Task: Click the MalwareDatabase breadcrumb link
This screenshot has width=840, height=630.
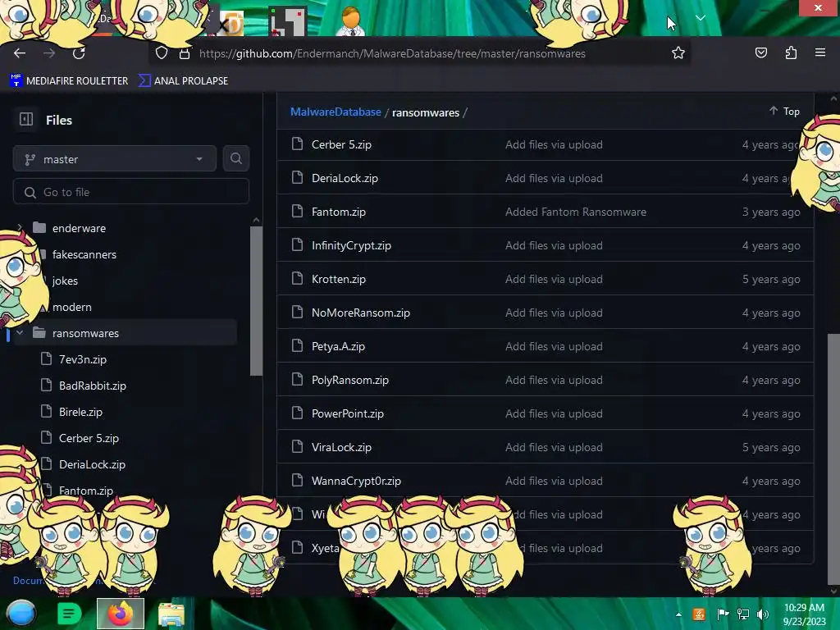Action: pyautogui.click(x=336, y=112)
